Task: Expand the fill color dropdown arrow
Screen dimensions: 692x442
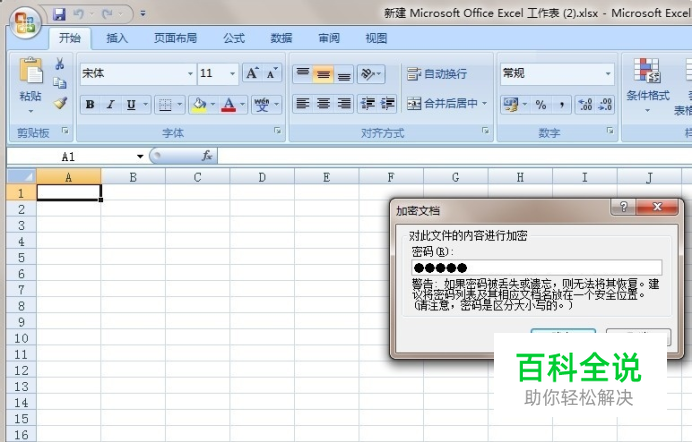Action: pyautogui.click(x=213, y=105)
